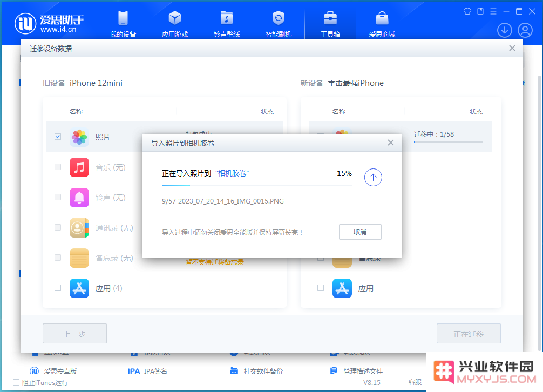Click the old device name iPhone 12mini
The image size is (543, 392).
(x=96, y=83)
